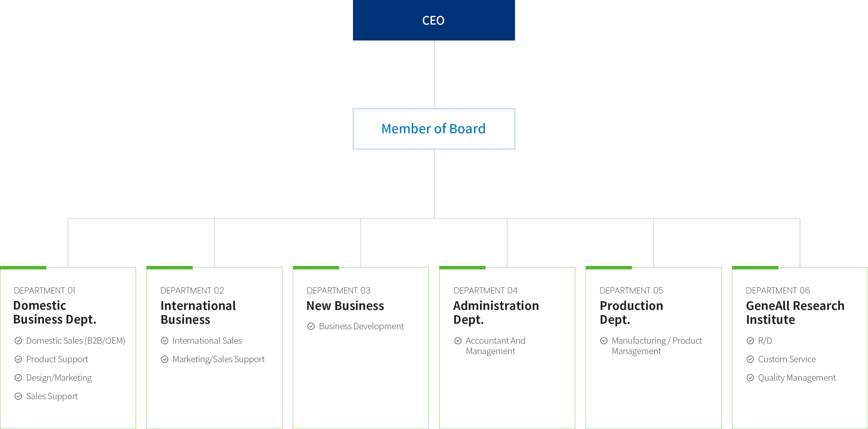The width and height of the screenshot is (868, 429).
Task: Click the check icon next to Custom Service
Action: point(750,359)
